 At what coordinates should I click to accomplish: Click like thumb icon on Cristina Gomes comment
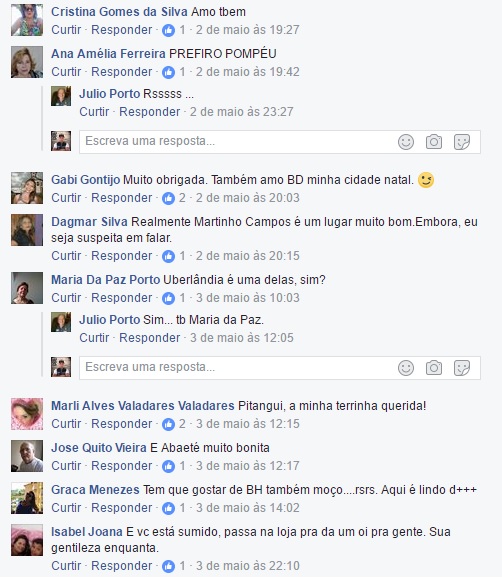click(168, 30)
